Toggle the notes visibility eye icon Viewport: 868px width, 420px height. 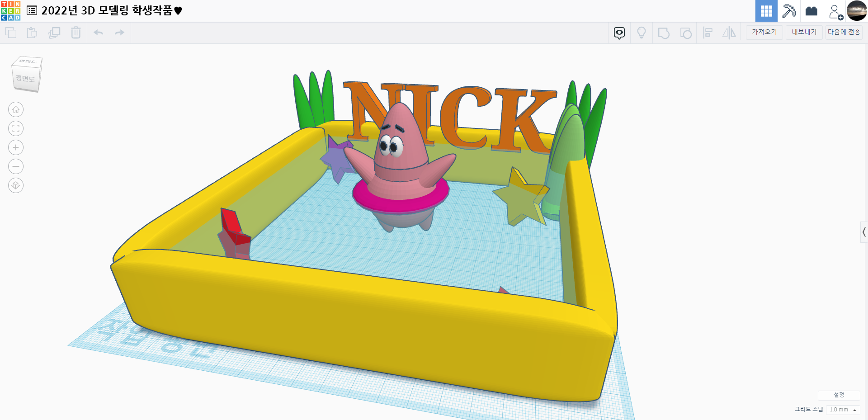[x=619, y=33]
